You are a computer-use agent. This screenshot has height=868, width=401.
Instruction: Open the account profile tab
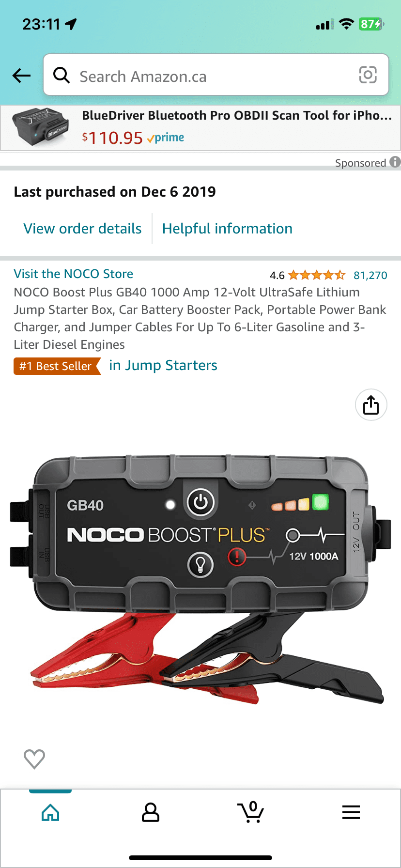coord(151,812)
